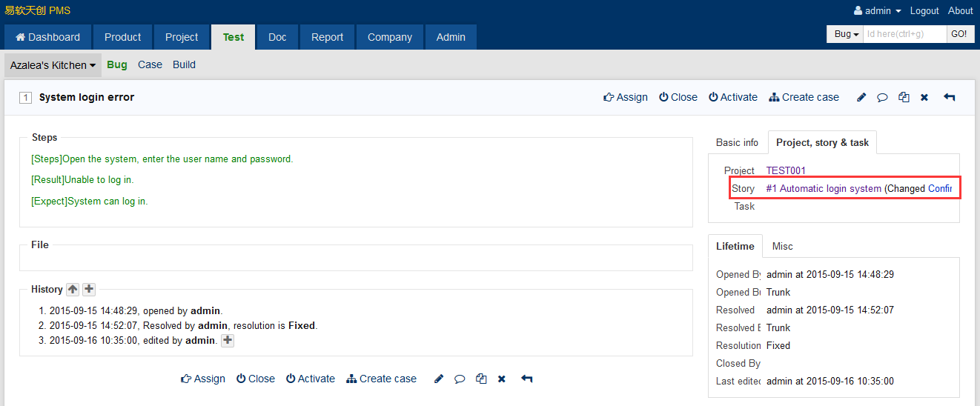Open the admin user dropdown menu
This screenshot has width=980, height=406.
click(878, 11)
